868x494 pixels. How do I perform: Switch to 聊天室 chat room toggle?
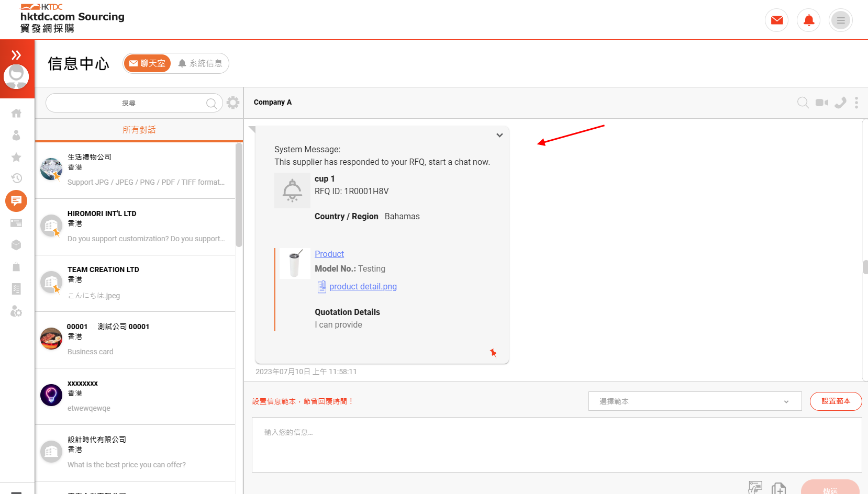pyautogui.click(x=148, y=63)
